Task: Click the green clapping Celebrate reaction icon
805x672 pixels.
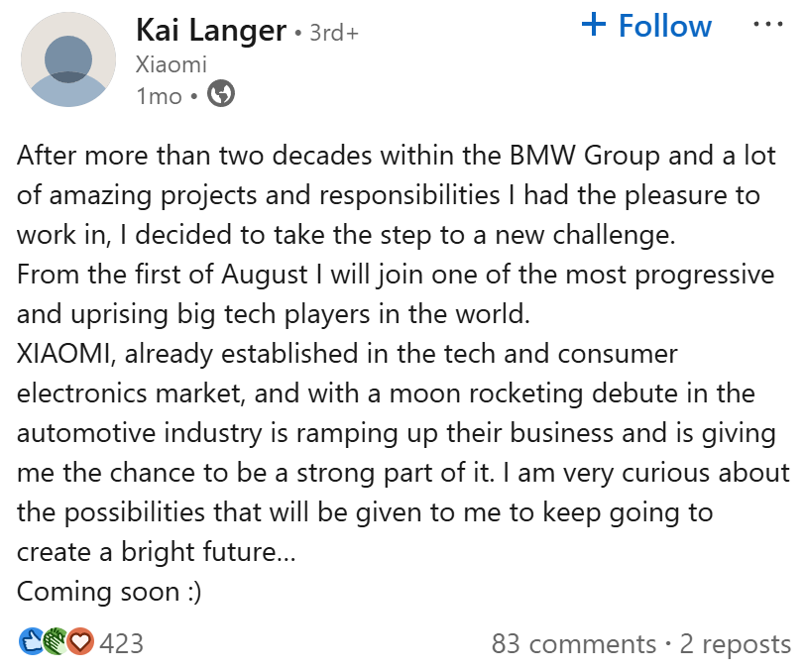Action: click(54, 643)
